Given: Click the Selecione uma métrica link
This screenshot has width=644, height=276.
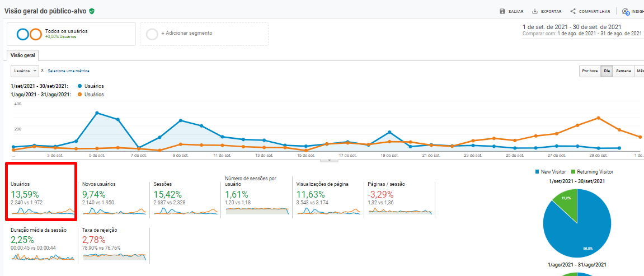Looking at the screenshot, I should pos(68,71).
